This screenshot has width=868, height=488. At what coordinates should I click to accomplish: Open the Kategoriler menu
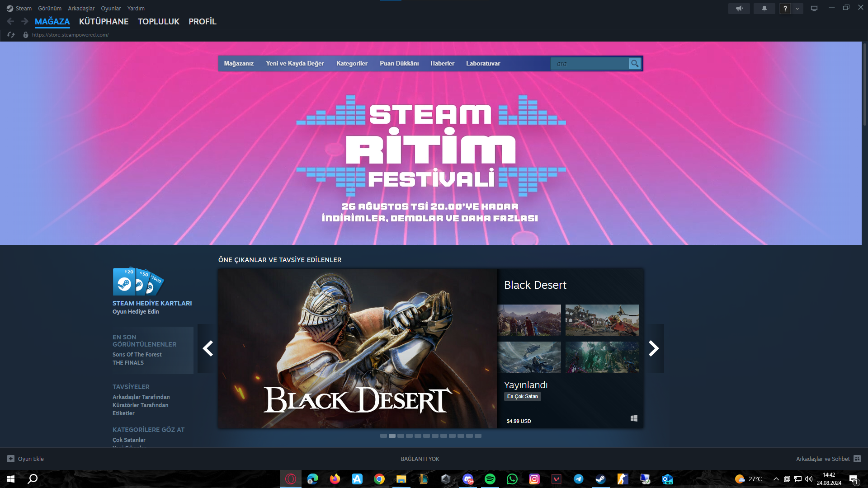point(352,64)
